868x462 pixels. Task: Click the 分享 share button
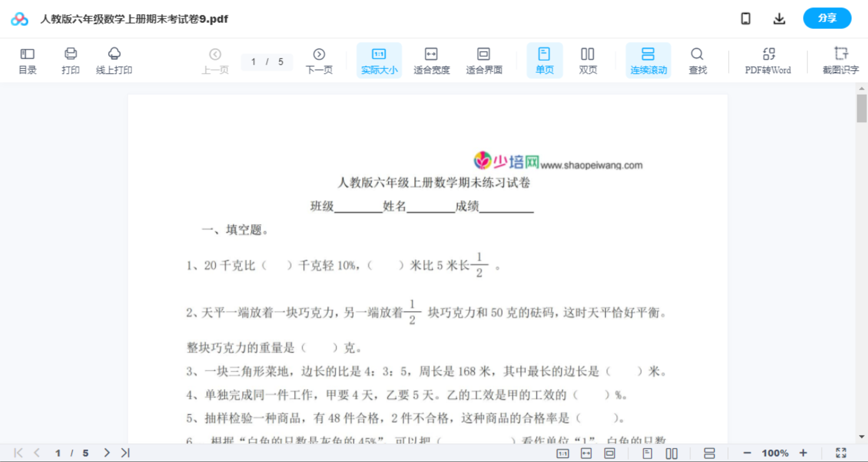tap(827, 18)
